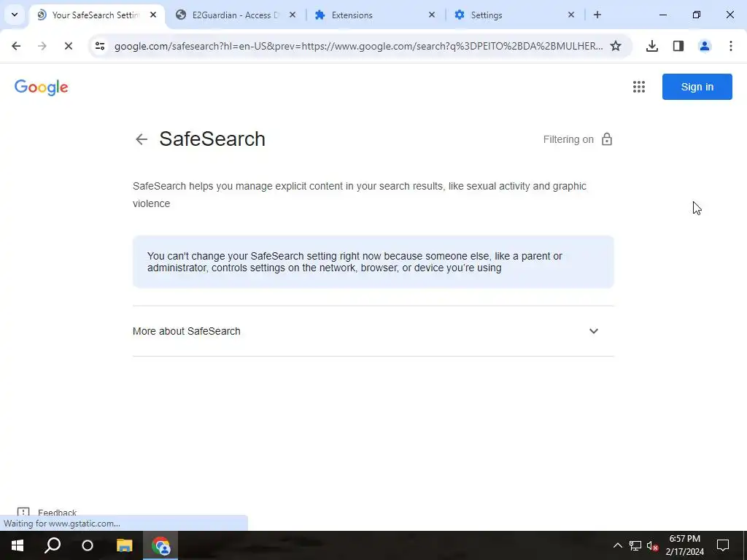Click the browser back arrow button

[16, 46]
